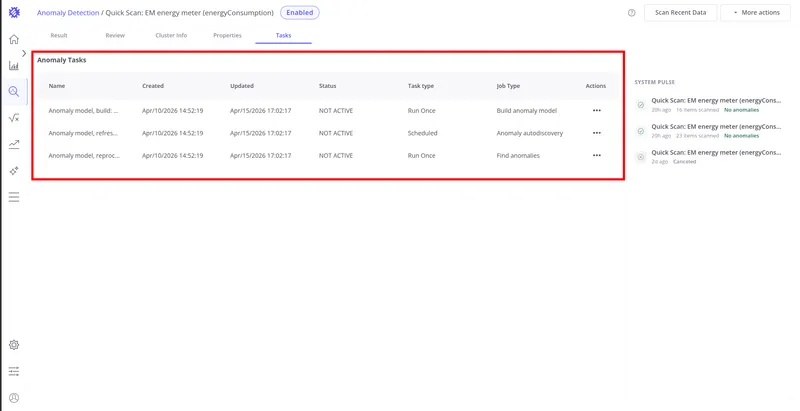
Task: Click 'Find anomalies' job type cell
Action: pos(518,156)
